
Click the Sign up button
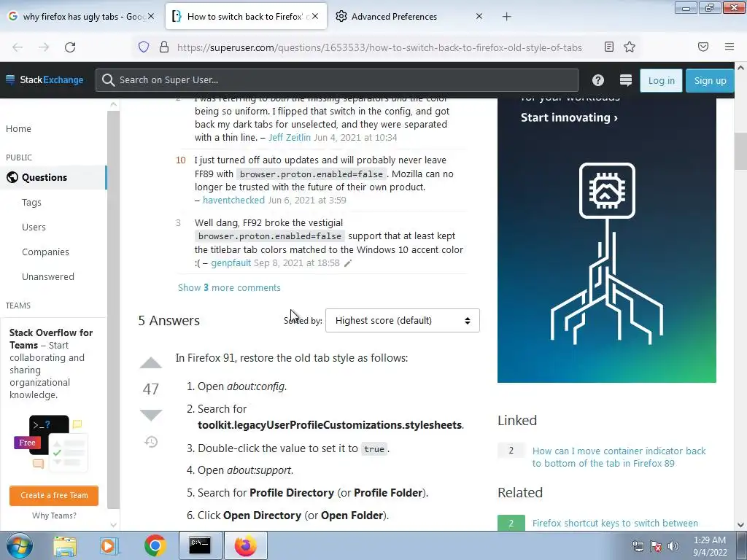[x=710, y=80]
